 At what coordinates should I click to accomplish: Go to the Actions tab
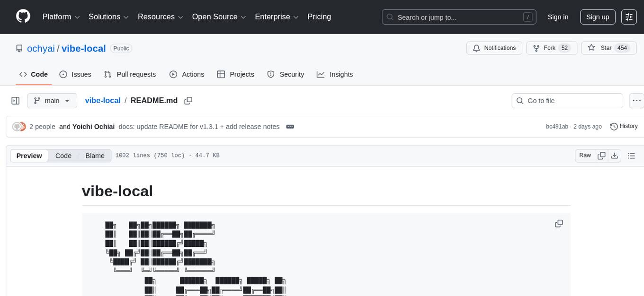[187, 74]
